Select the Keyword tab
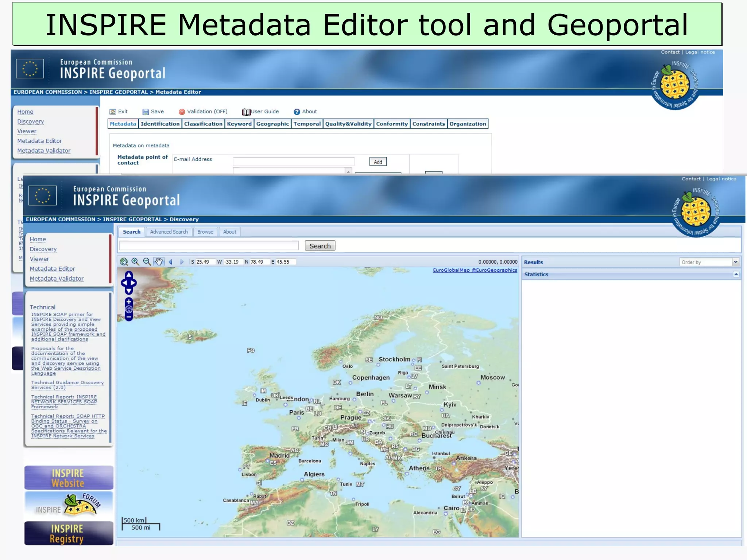The height and width of the screenshot is (560, 747). coord(239,124)
